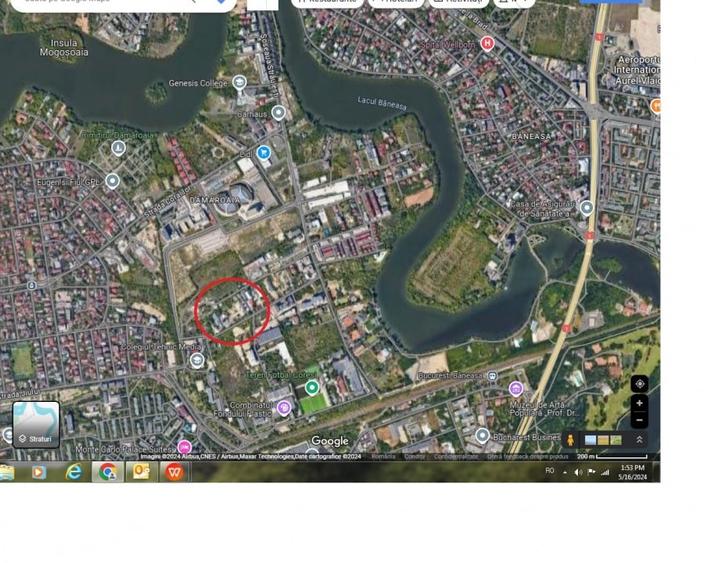Viewport: 704px width, 563px height.
Task: Open Google Chrome from the taskbar
Action: click(107, 472)
